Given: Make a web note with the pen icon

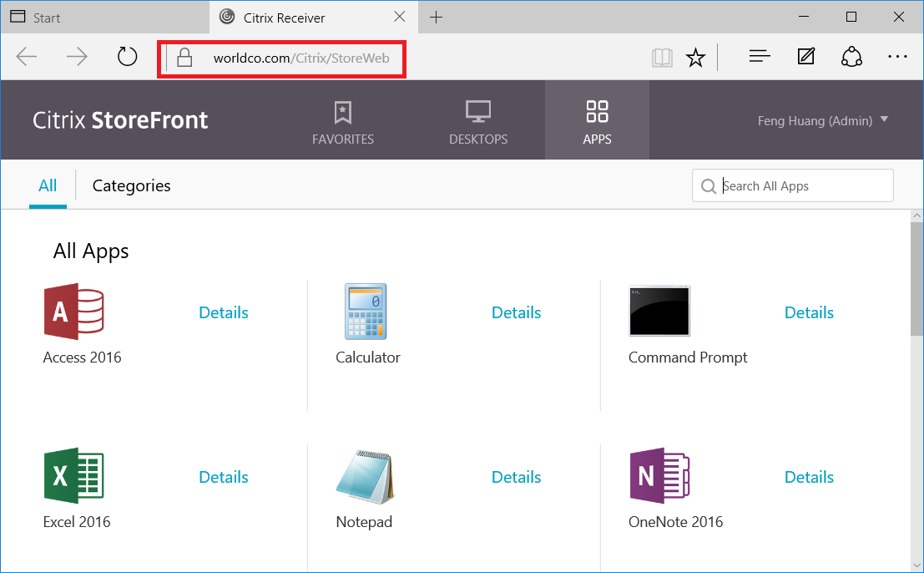Looking at the screenshot, I should point(805,57).
